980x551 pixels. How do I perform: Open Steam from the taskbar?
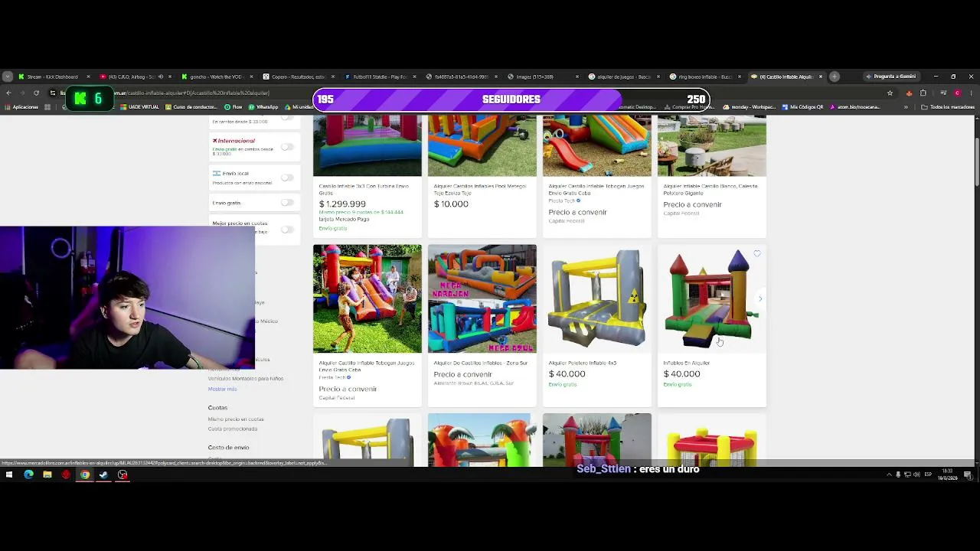click(103, 474)
